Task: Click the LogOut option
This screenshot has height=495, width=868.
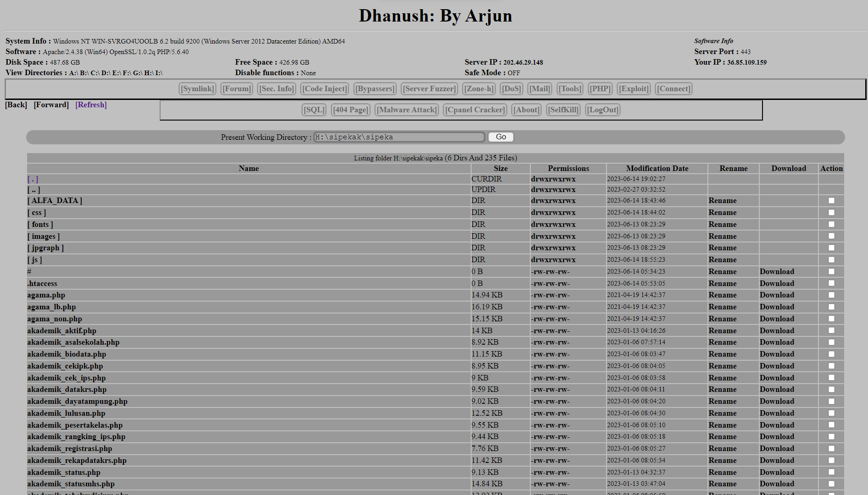Action: (x=603, y=110)
